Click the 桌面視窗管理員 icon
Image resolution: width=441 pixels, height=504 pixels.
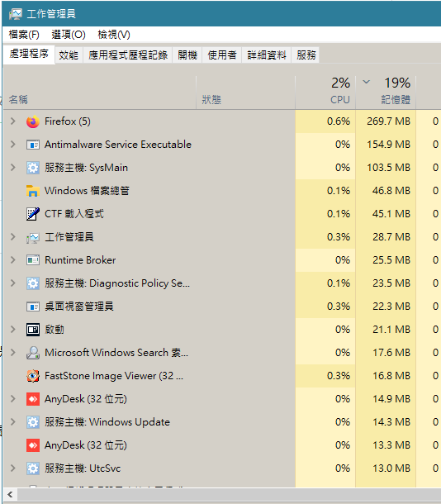point(33,307)
